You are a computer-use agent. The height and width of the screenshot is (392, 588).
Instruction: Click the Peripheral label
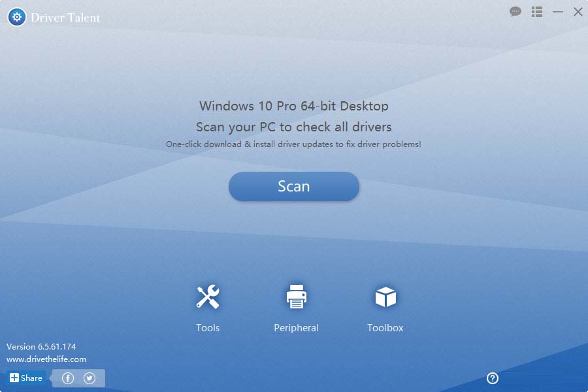[296, 328]
